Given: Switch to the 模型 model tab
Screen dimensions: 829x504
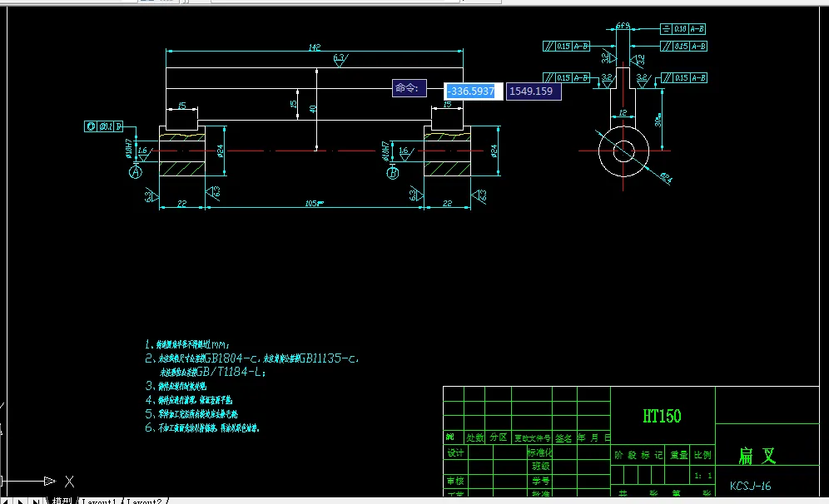Looking at the screenshot, I should (62, 501).
